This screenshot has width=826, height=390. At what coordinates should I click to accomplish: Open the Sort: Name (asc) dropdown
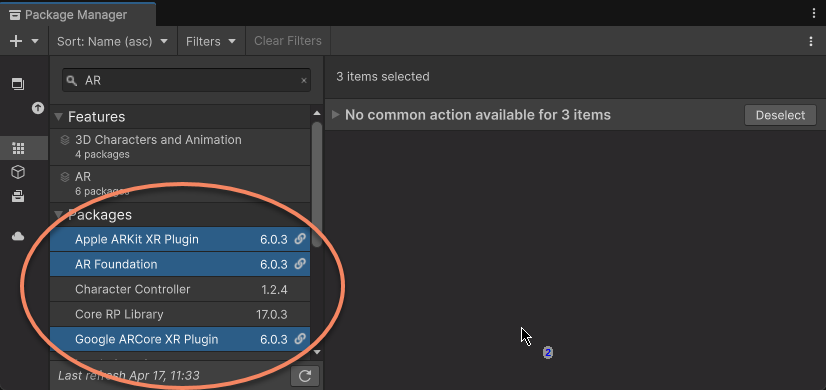point(112,41)
